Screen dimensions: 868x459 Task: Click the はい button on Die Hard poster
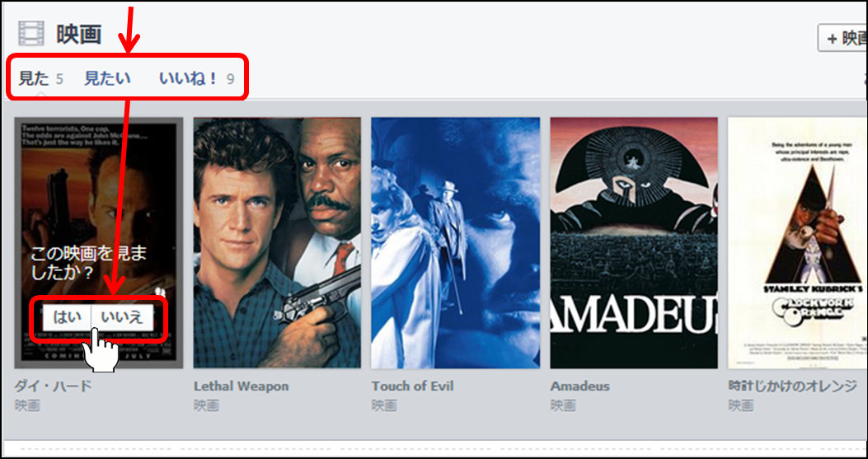point(67,317)
